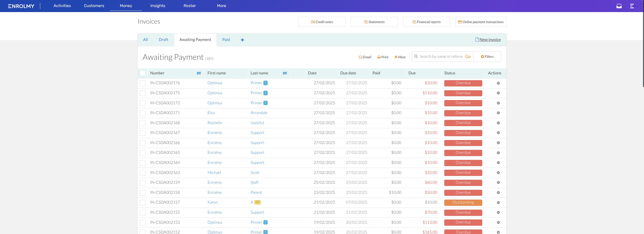Open actions gear for invoice IN-CSDA002165

[x=498, y=153]
